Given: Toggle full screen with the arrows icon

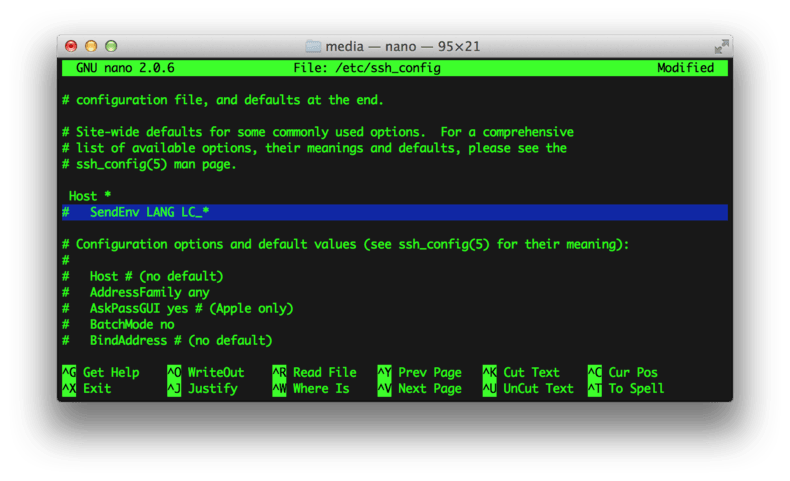Looking at the screenshot, I should 721,46.
